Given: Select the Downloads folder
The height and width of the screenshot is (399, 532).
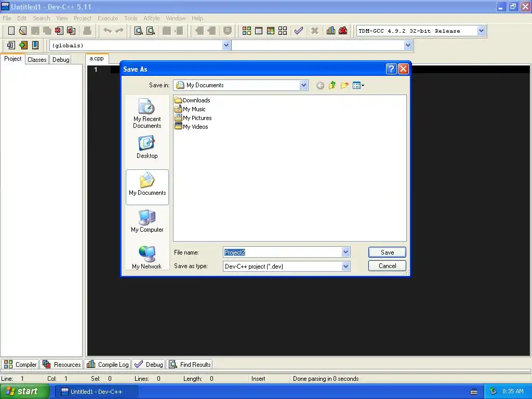Looking at the screenshot, I should click(192, 100).
